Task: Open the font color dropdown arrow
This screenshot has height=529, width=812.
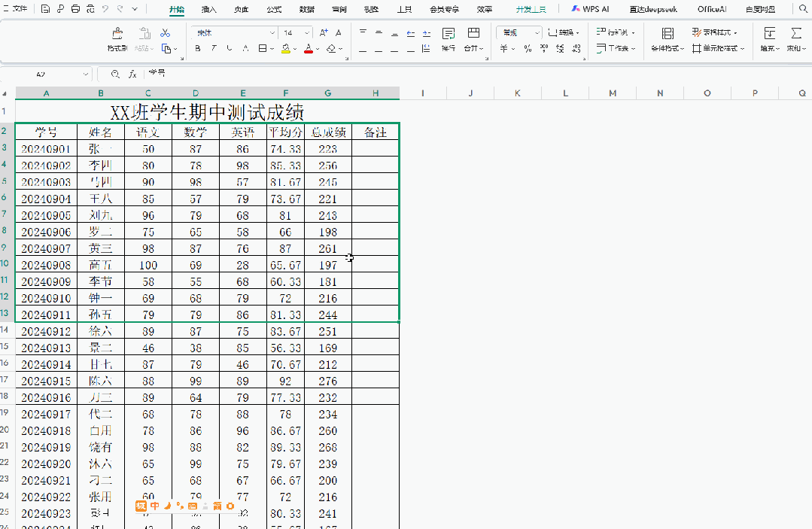Action: (x=318, y=49)
